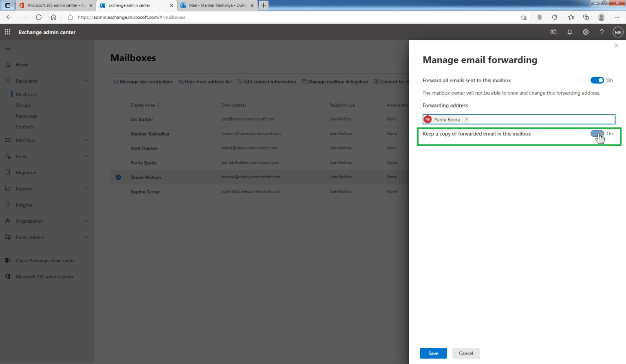This screenshot has height=364, width=626.
Task: Select Contacts under Recipients
Action: click(x=25, y=127)
